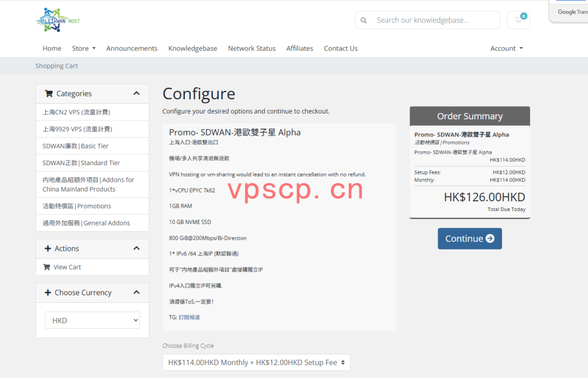Click the search magnifier icon
This screenshot has width=588, height=378.
point(363,20)
